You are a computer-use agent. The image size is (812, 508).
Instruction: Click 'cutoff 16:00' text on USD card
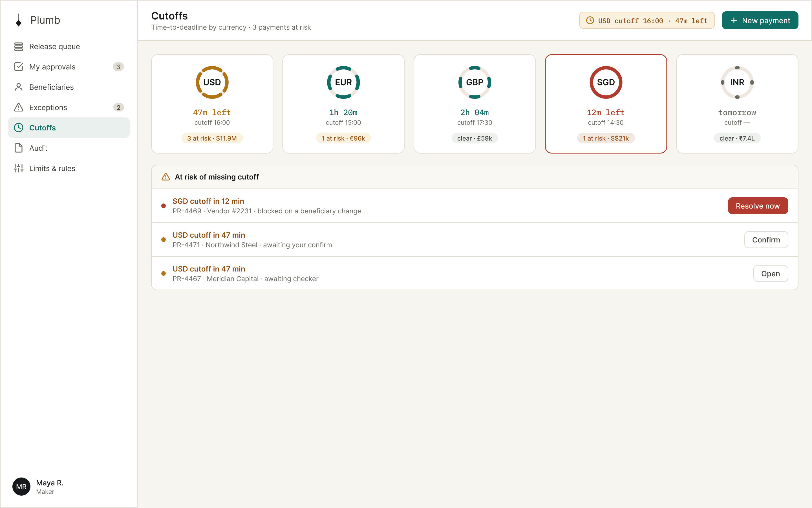tap(212, 123)
